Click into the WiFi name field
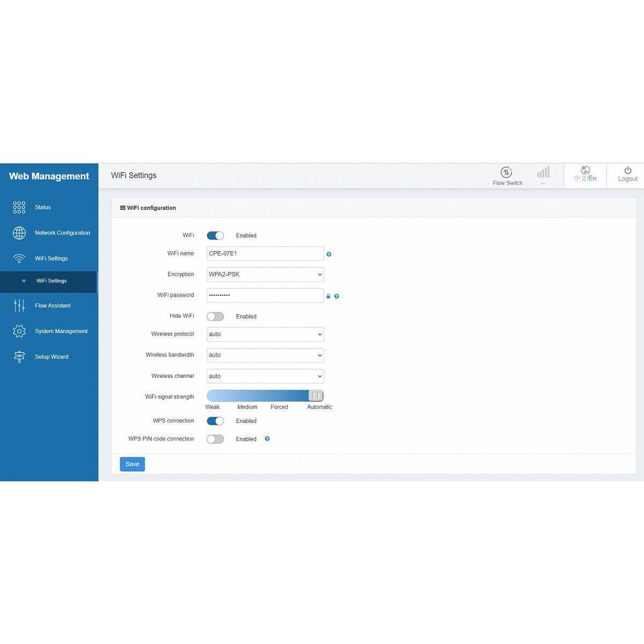Screen dimensions: 644x644 tap(265, 254)
